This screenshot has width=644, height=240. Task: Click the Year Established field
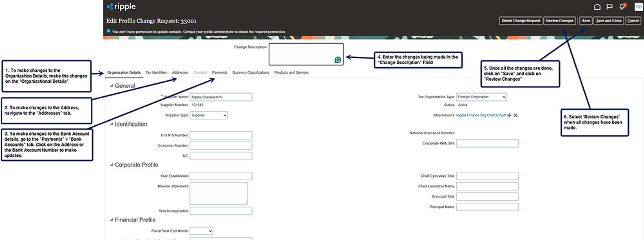[x=221, y=176]
